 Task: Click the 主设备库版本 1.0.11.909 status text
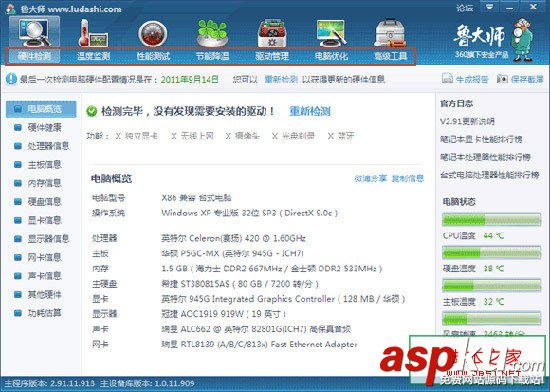pyautogui.click(x=147, y=383)
